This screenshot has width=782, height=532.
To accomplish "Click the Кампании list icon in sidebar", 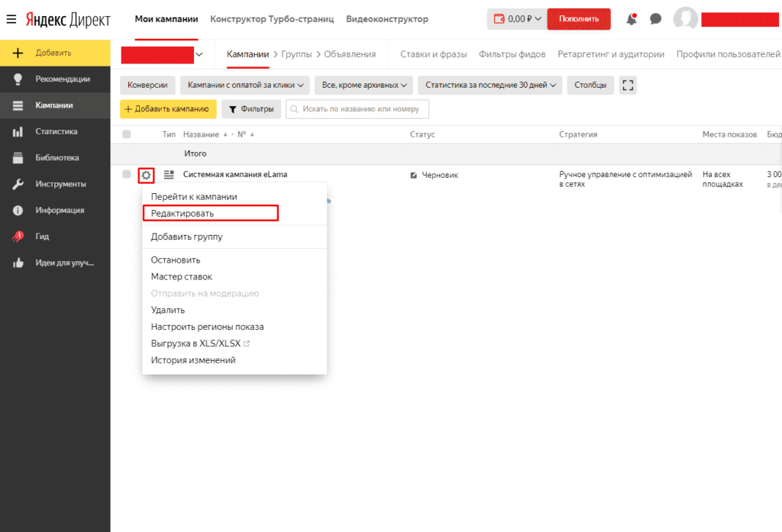I will pos(18,105).
